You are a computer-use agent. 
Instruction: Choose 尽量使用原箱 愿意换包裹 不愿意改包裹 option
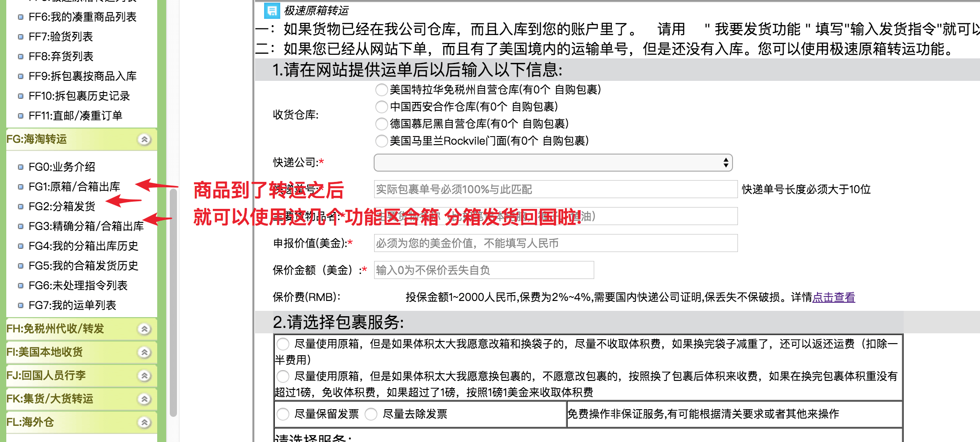click(283, 376)
